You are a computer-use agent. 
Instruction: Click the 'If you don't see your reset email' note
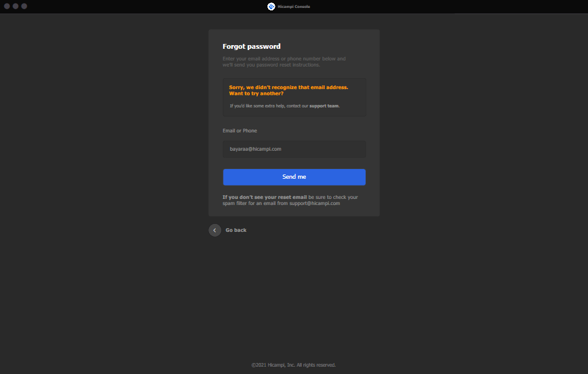coord(264,197)
